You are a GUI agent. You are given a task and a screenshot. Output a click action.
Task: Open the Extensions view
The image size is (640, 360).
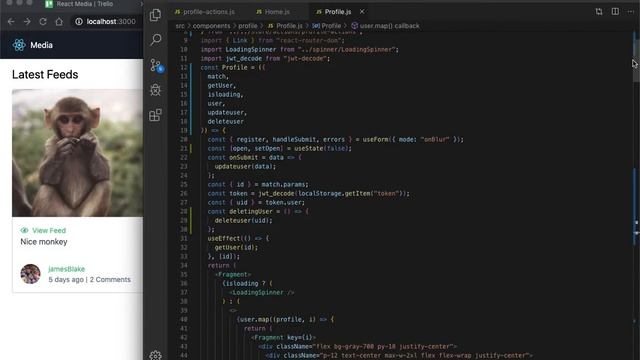[156, 115]
